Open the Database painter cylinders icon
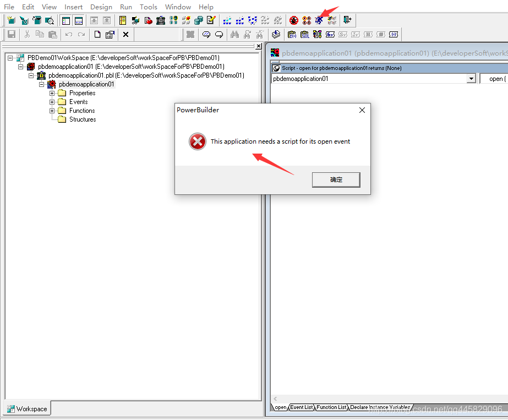This screenshot has width=508, height=420. [199, 20]
